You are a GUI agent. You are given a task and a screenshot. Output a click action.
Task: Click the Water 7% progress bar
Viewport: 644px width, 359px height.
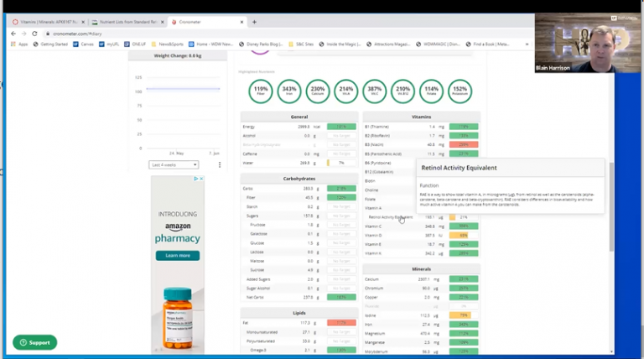[x=340, y=163]
